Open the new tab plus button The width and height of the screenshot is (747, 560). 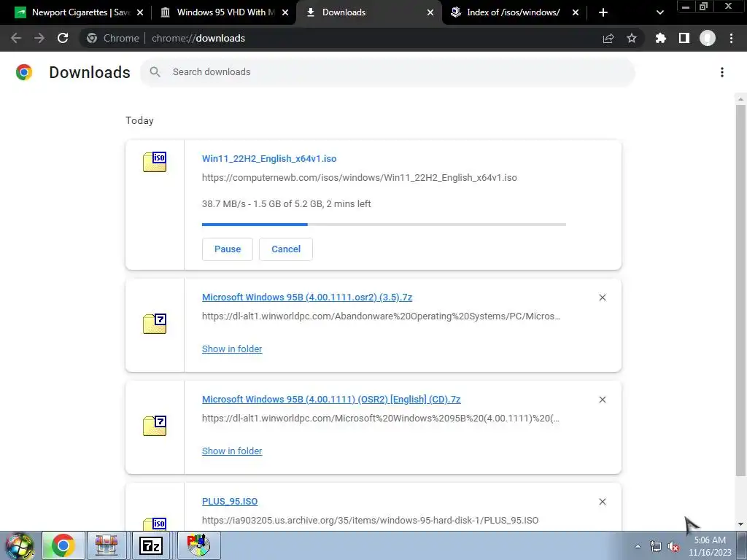point(603,12)
